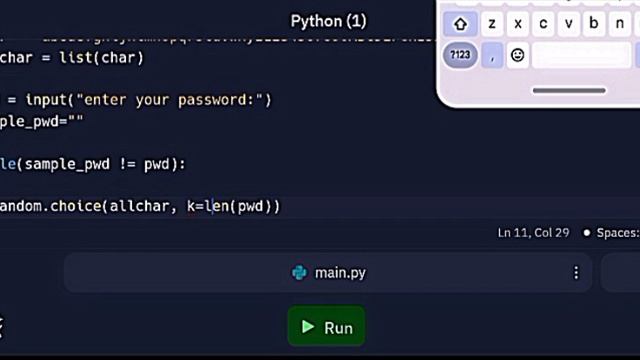Tap the shift arrow key on keyboard
Viewport: 640px width, 360px height.
(460, 24)
